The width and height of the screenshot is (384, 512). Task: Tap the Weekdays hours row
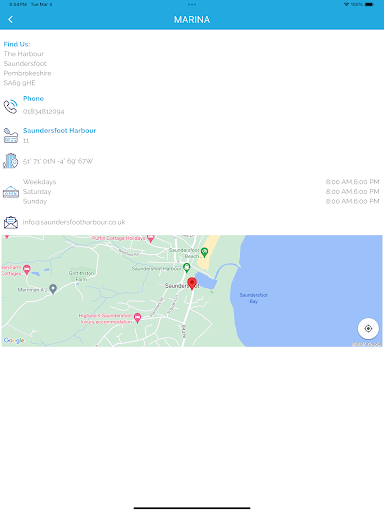click(x=201, y=182)
